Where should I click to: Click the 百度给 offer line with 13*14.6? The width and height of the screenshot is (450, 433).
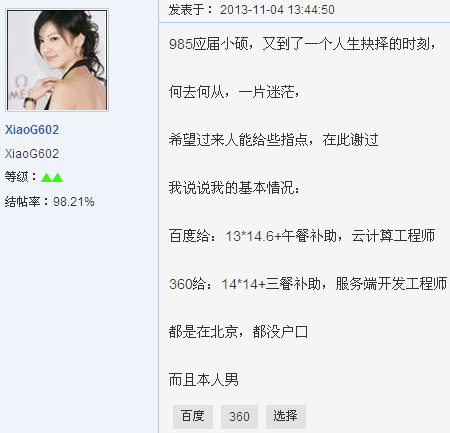click(302, 236)
